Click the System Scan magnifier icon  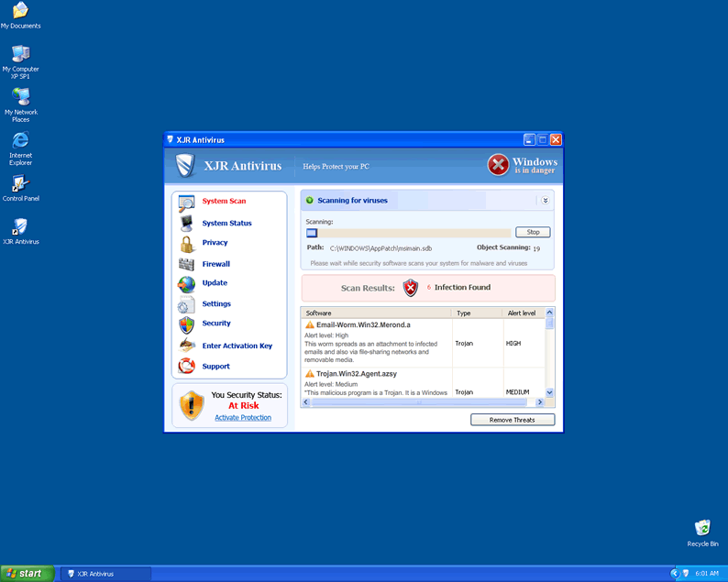pyautogui.click(x=186, y=203)
